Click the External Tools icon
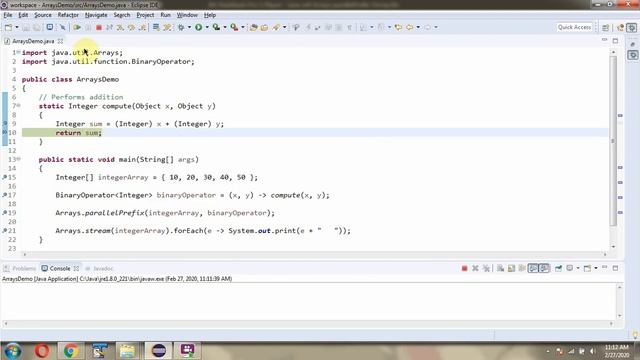 [x=234, y=27]
